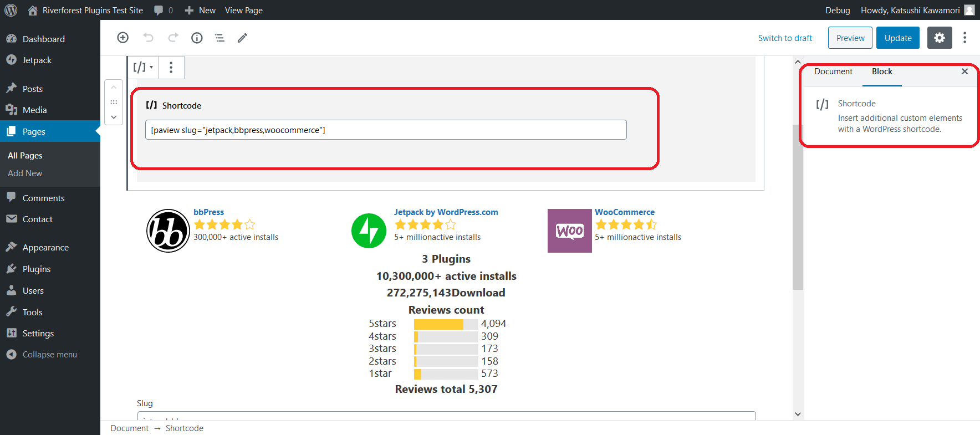Image resolution: width=980 pixels, height=435 pixels.
Task: Open the WooCommerce plugin link
Action: (x=625, y=212)
